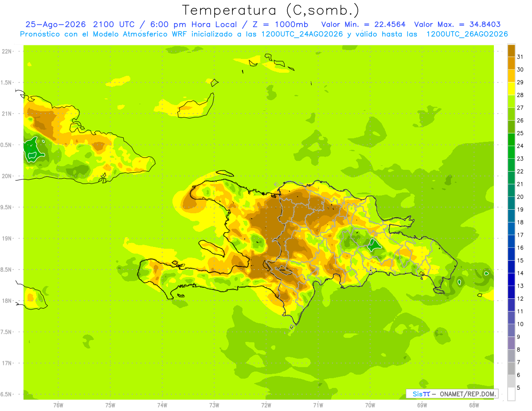Screen dimensions: 532x411
Task: Click the "1200UTC_26AGO2026" valid-until time
Action: [x=467, y=34]
